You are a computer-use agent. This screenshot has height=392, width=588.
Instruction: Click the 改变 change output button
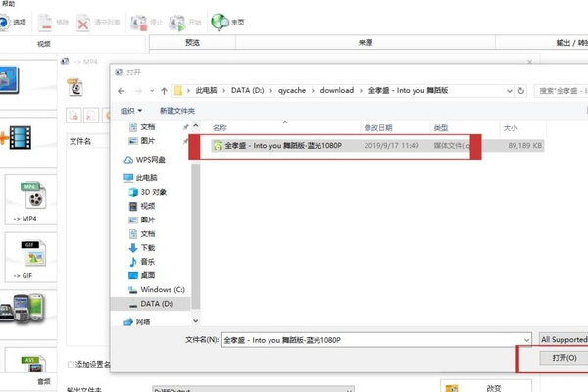point(486,387)
